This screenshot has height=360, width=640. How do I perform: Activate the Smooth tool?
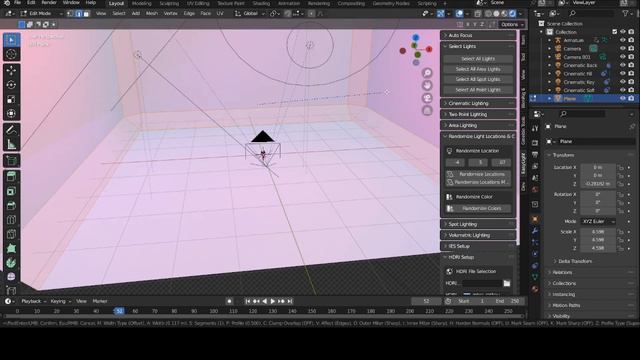tap(11, 276)
